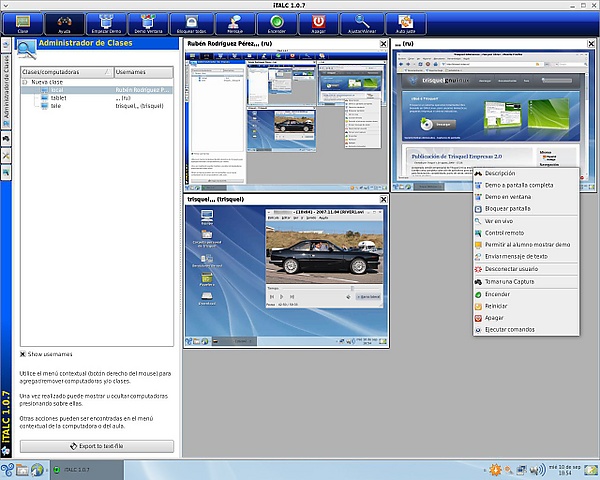
Task: Click the red Apagar power-off icon
Action: pyautogui.click(x=317, y=21)
